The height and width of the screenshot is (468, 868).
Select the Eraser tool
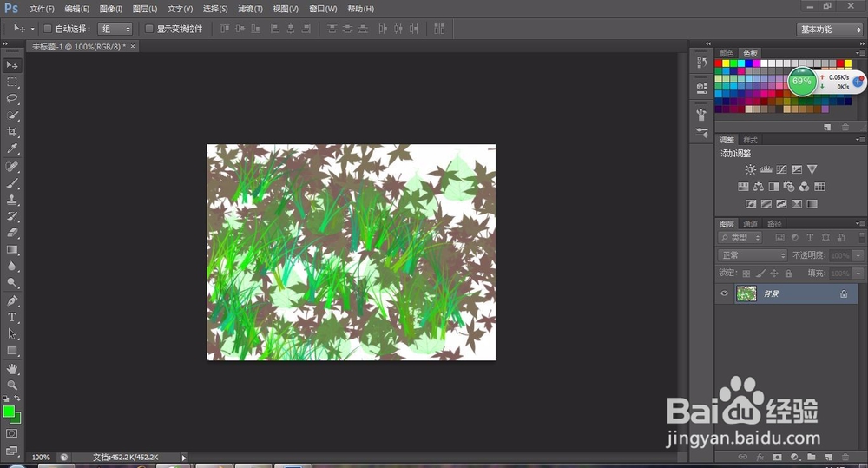(12, 234)
